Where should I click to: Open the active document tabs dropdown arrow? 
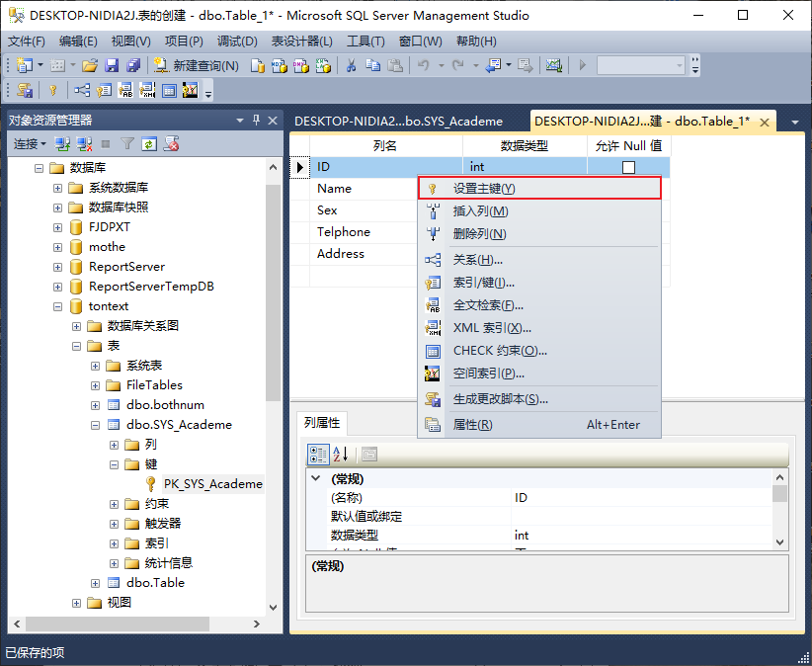point(795,123)
